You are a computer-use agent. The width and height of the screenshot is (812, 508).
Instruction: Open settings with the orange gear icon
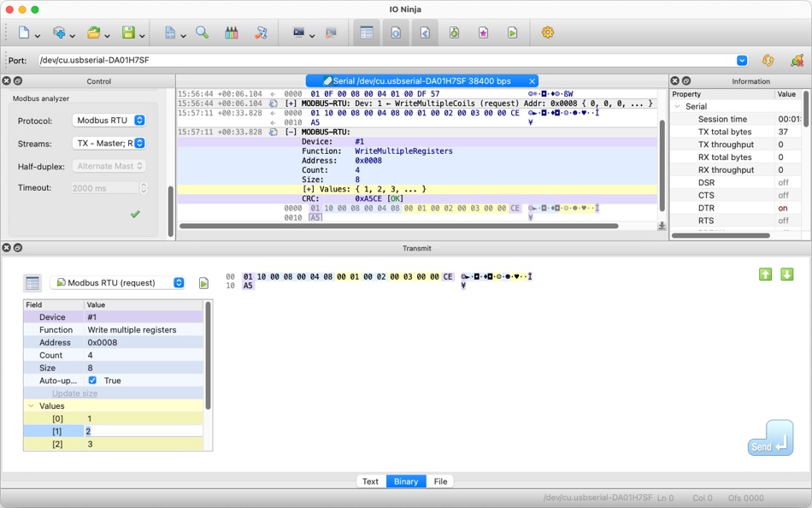pos(547,32)
